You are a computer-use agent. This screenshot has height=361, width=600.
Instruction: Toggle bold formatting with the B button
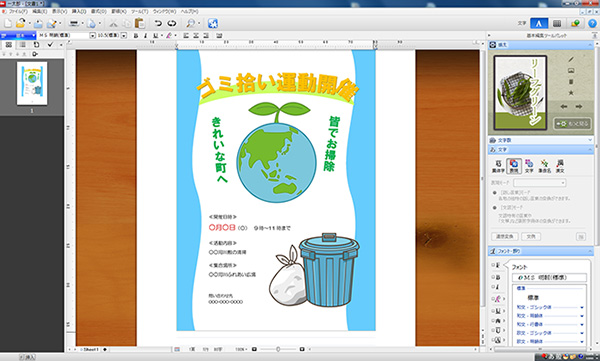136,36
